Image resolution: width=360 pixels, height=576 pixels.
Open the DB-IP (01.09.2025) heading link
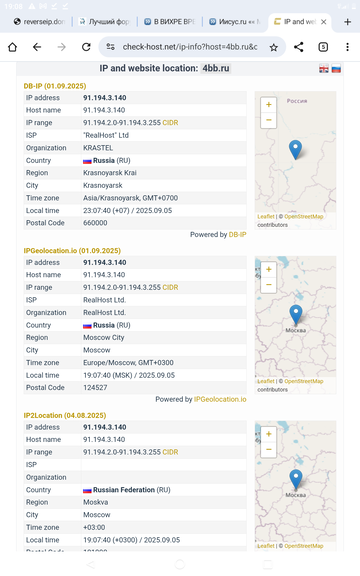(x=55, y=86)
